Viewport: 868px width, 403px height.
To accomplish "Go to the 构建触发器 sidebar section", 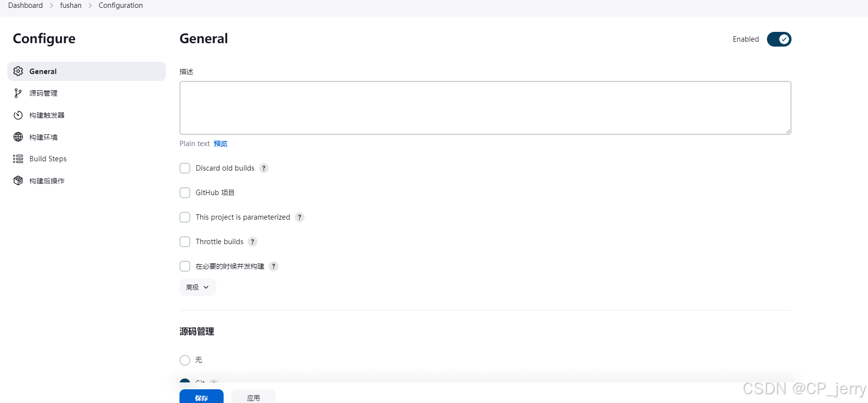I will [x=86, y=115].
